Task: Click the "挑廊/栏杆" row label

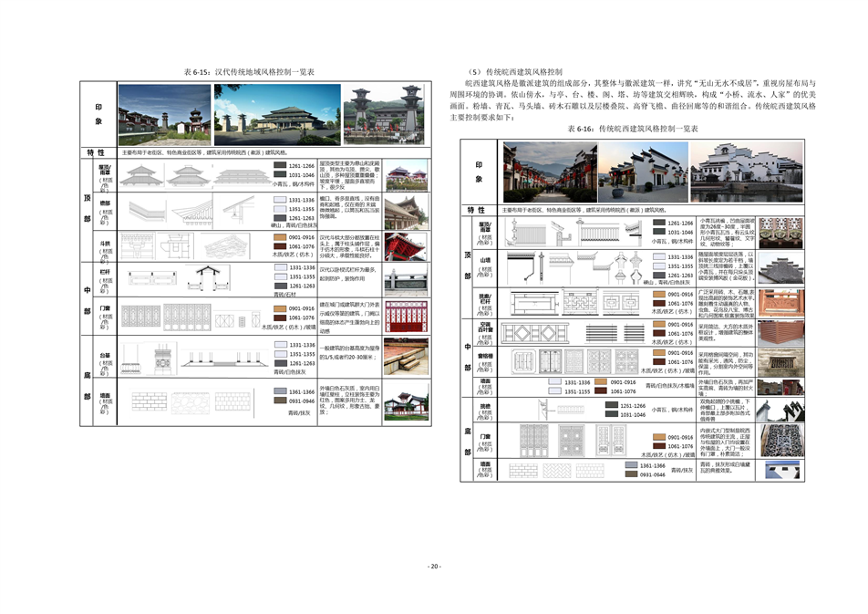Action: [x=485, y=298]
